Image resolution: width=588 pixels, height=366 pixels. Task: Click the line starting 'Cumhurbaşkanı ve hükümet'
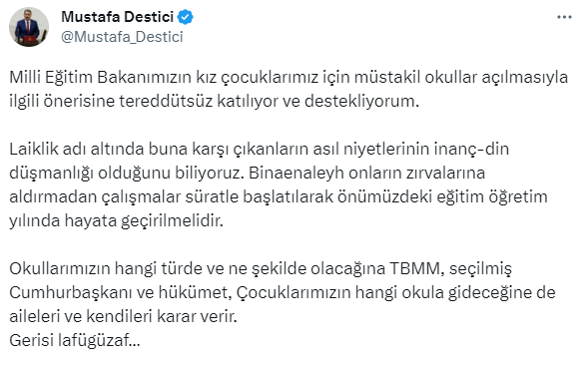tap(283, 293)
